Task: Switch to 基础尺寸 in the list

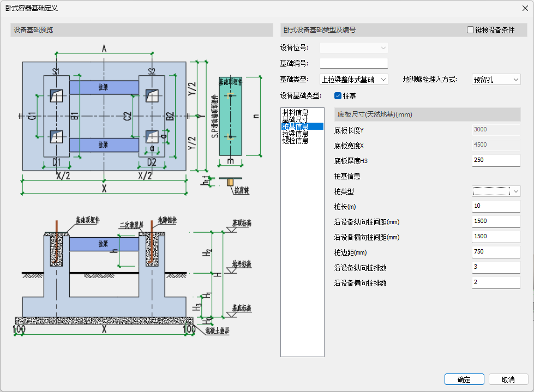Action: [295, 119]
